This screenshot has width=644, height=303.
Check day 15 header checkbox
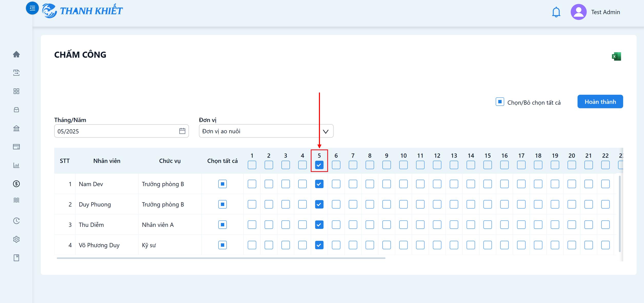pos(488,165)
